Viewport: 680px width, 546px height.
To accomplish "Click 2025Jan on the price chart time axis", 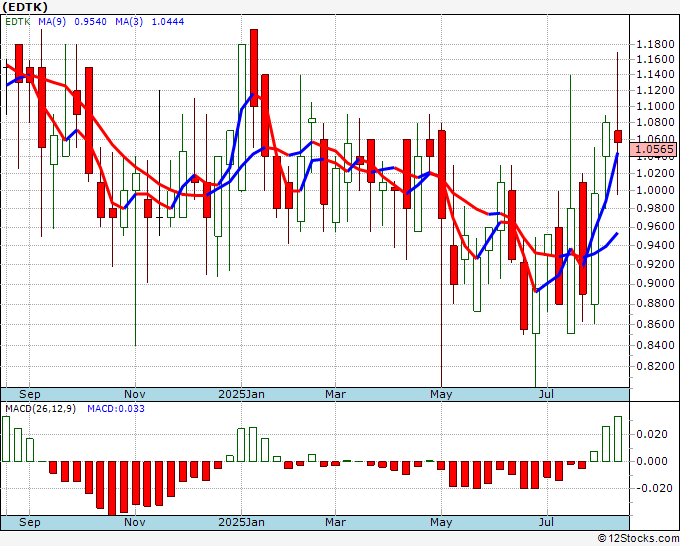I will coord(242,394).
